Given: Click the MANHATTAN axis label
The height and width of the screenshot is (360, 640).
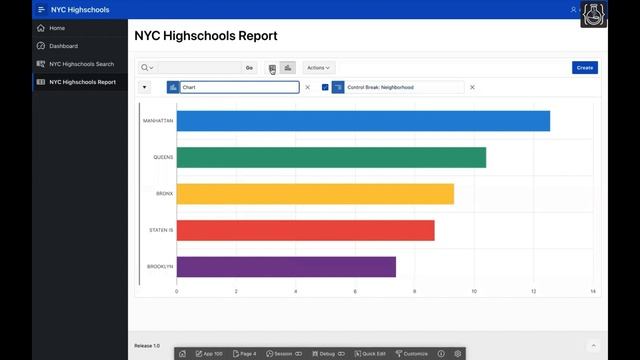Looking at the screenshot, I should click(x=158, y=121).
